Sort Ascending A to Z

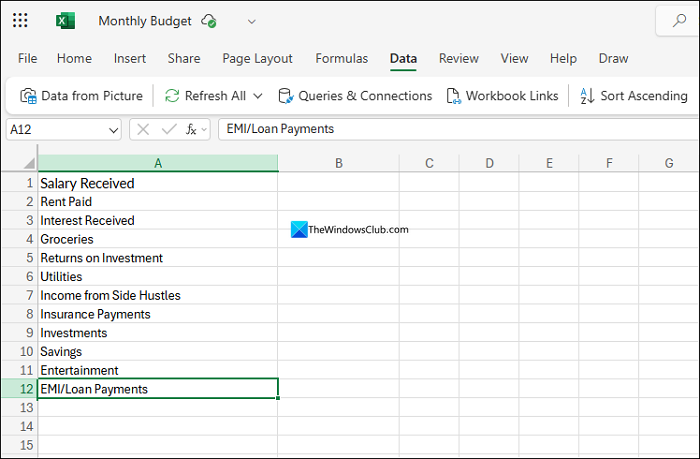[x=634, y=96]
